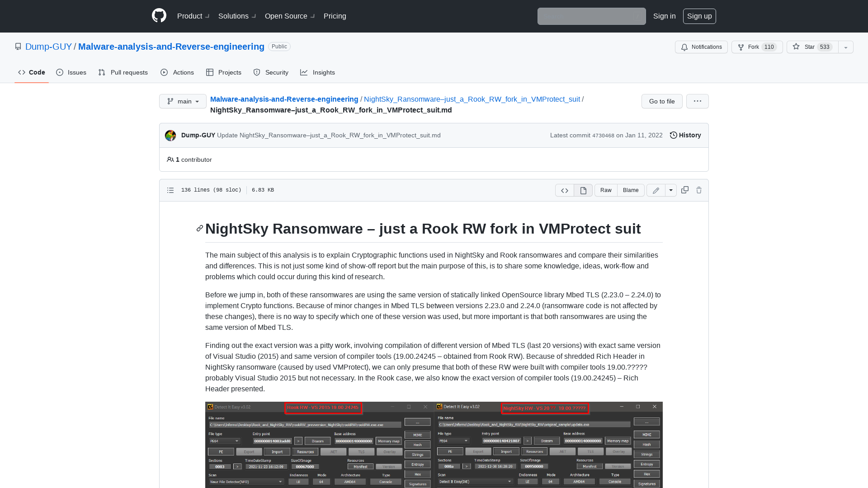Click the heading anchor link icon
The width and height of the screenshot is (868, 488).
coord(200,228)
